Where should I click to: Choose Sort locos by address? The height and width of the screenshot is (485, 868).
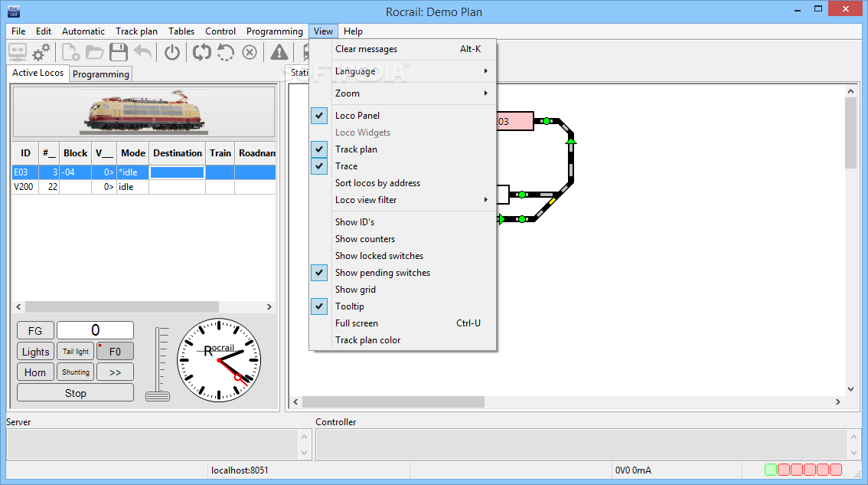click(403, 183)
